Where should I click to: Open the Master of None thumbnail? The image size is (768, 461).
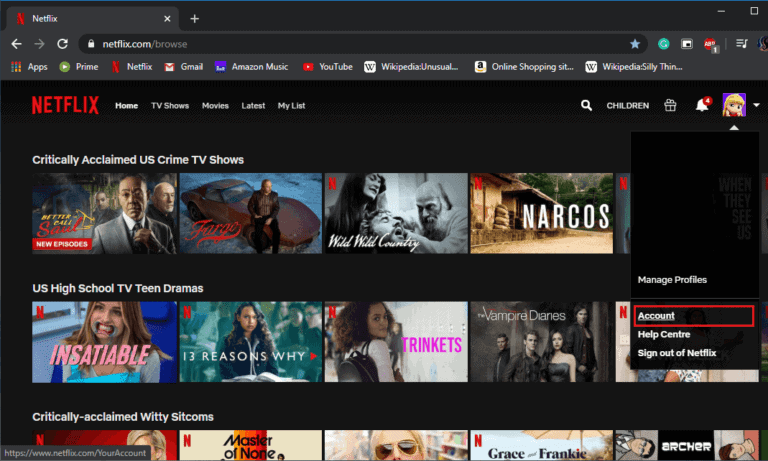coord(251,445)
